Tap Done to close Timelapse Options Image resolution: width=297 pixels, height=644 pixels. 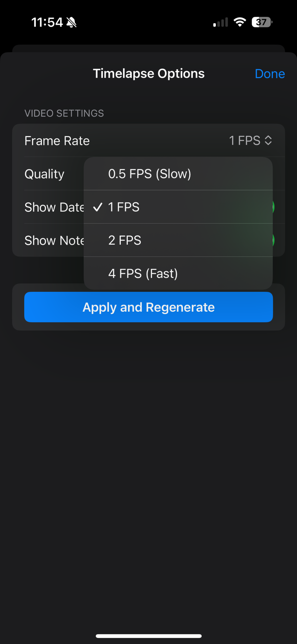pyautogui.click(x=270, y=74)
